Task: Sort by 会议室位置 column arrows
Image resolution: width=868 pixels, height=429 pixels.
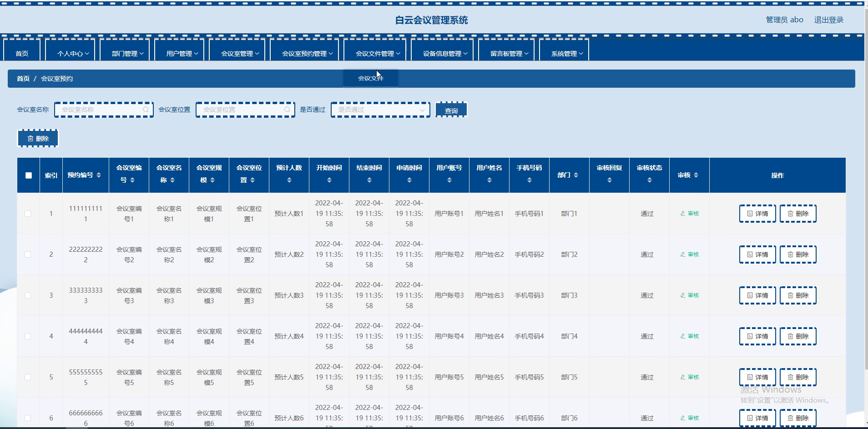Action: pos(252,180)
